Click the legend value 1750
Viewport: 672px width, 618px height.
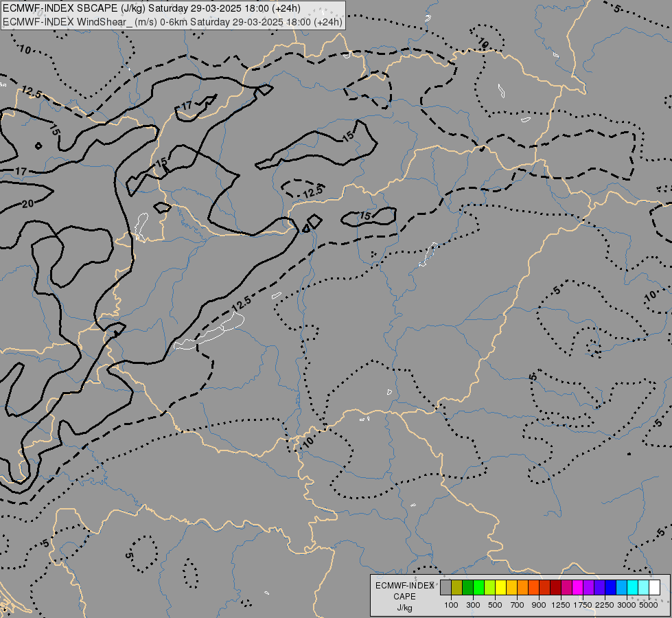(x=583, y=605)
